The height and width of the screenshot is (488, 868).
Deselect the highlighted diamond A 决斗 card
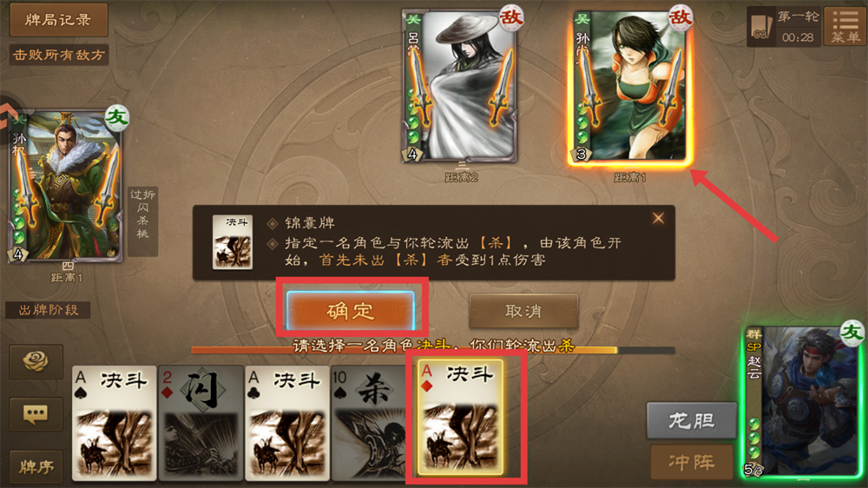[461, 417]
